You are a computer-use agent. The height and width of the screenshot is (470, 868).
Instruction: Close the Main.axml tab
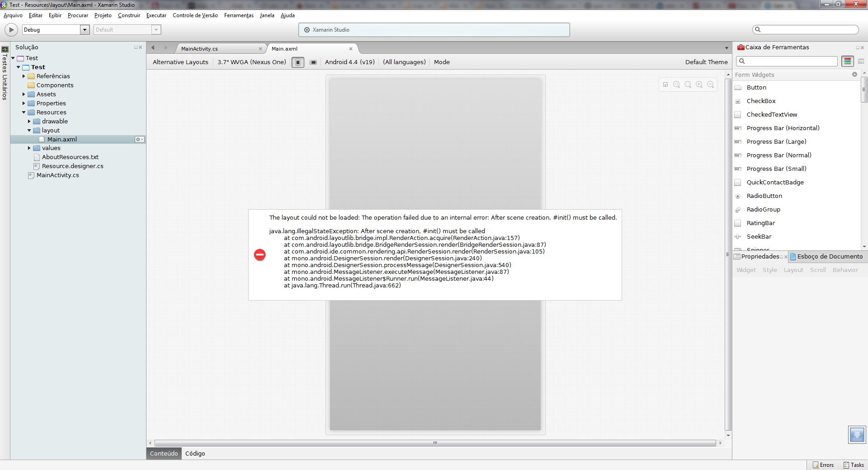tap(351, 49)
